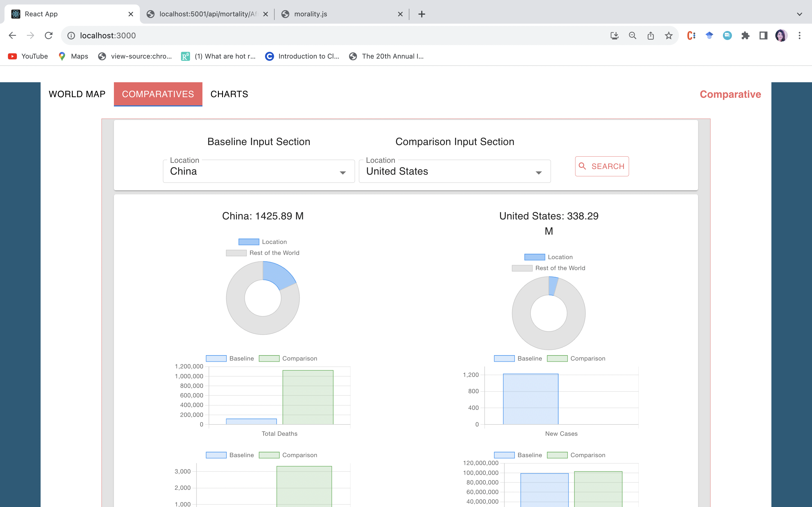The image size is (812, 507).
Task: Toggle Comparison legend above Total Deaths chart
Action: [288, 359]
